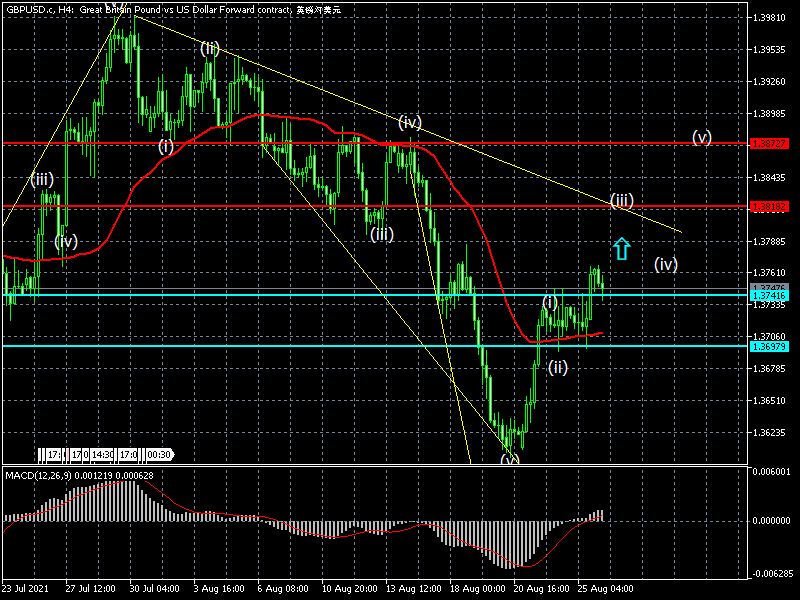The image size is (800, 600).
Task: Click wave (ii) label below 1.37060 level
Action: point(557,367)
